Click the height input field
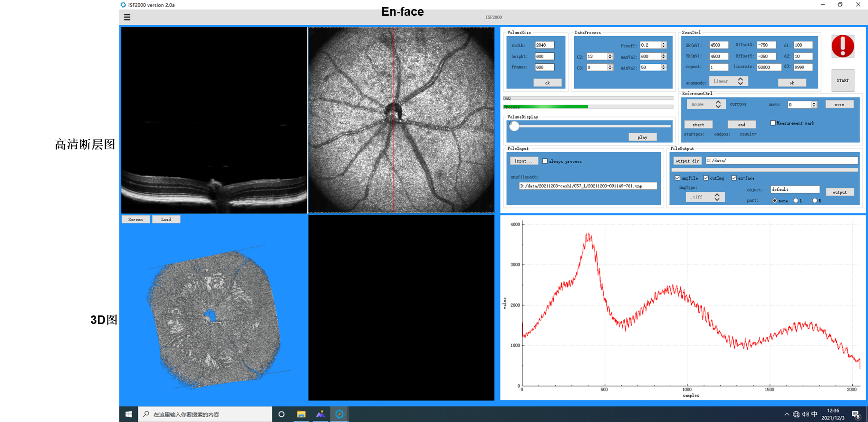868x422 pixels. (x=545, y=56)
